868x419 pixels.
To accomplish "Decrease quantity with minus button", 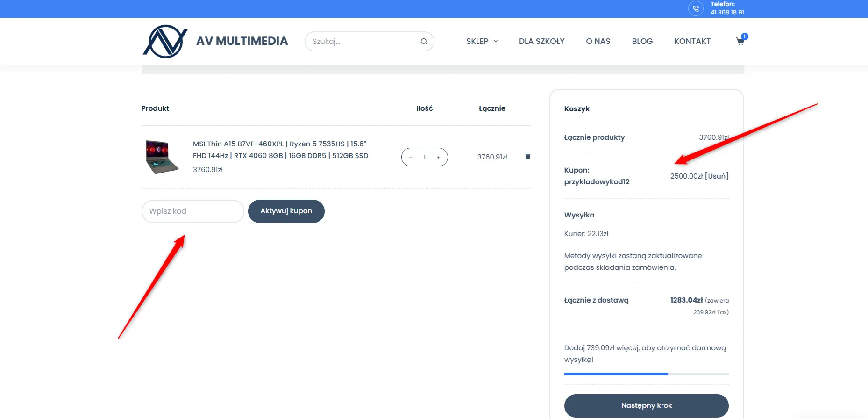I will [411, 157].
